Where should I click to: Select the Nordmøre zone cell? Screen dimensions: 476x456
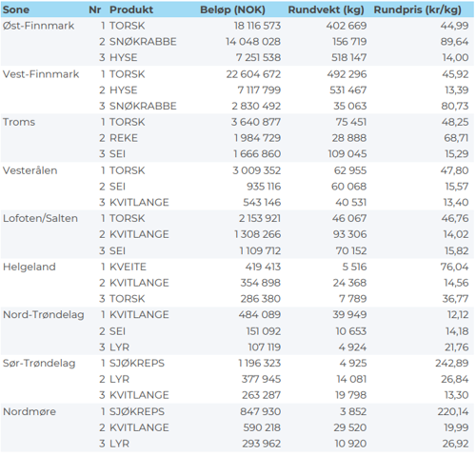tap(30, 411)
